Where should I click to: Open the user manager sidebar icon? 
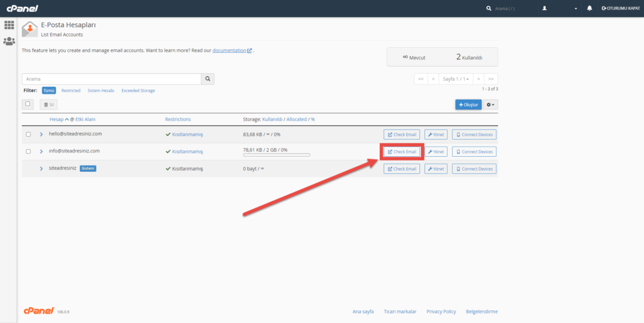pyautogui.click(x=9, y=42)
